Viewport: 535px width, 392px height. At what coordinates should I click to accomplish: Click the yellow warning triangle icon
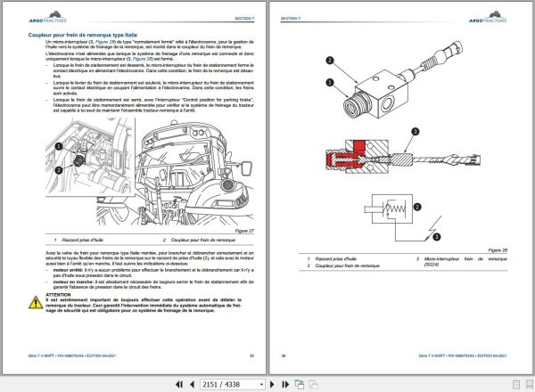pyautogui.click(x=36, y=303)
